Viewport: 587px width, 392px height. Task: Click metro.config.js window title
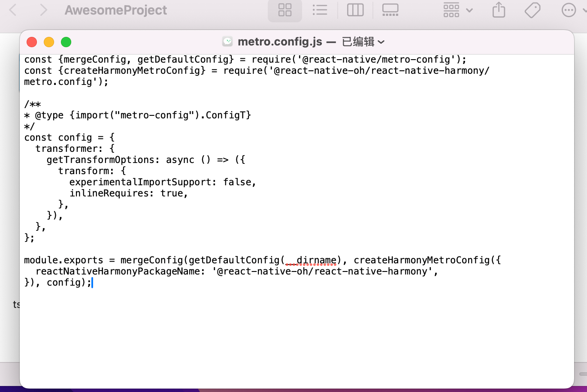[280, 42]
